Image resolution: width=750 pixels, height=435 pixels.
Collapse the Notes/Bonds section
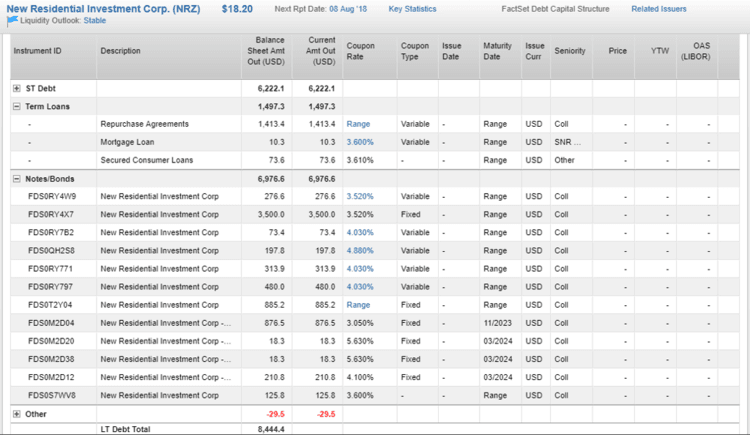[x=16, y=178]
